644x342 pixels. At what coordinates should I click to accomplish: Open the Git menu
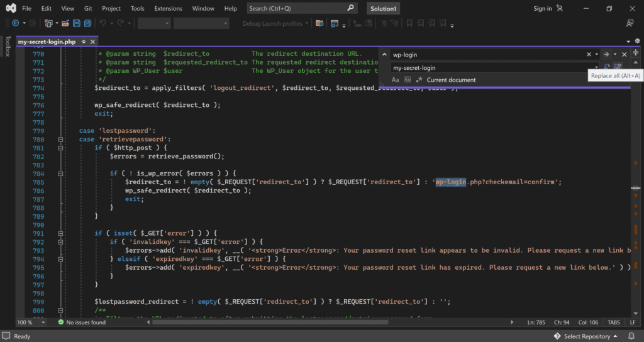88,8
